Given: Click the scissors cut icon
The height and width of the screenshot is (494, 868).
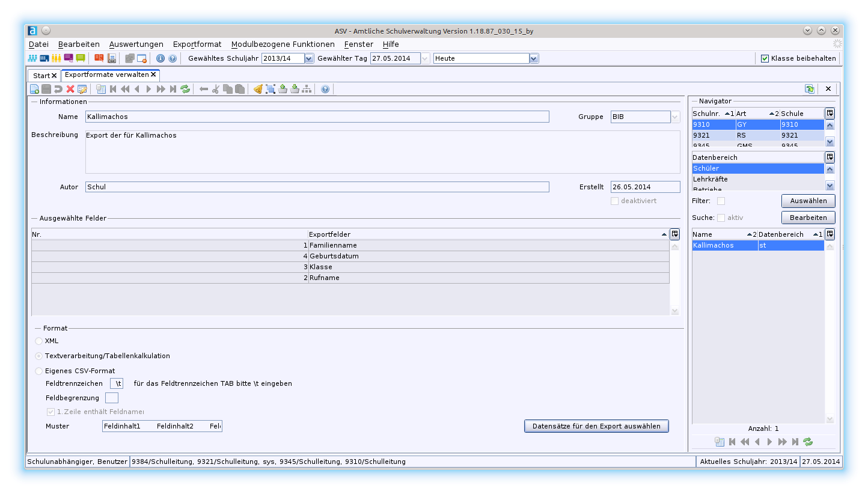Looking at the screenshot, I should click(x=216, y=89).
